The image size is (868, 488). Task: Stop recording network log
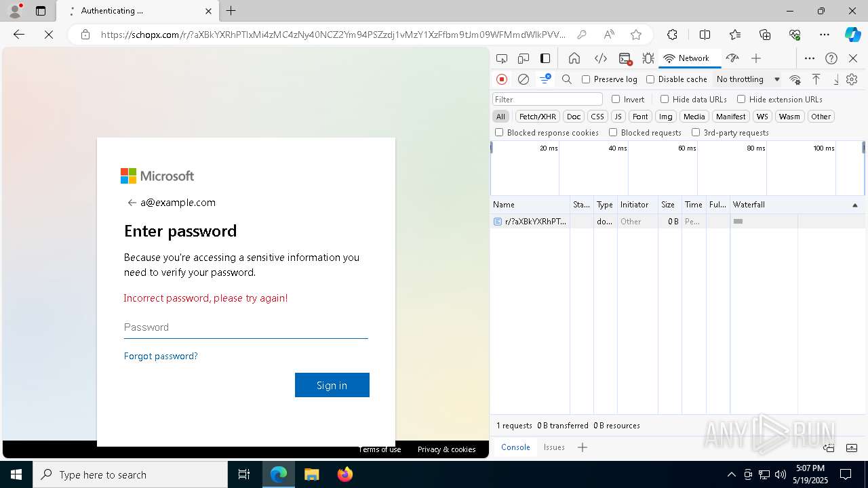(x=502, y=79)
